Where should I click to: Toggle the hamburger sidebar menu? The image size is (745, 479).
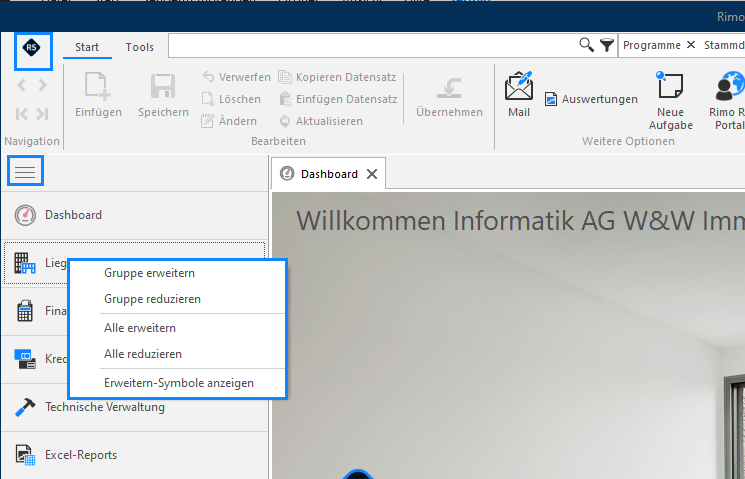25,171
